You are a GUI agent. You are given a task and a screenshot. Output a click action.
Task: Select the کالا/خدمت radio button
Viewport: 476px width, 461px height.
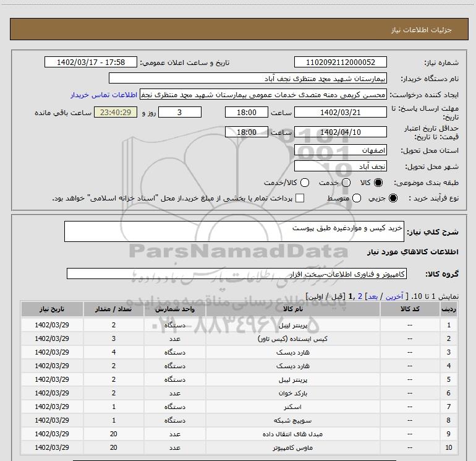click(305, 183)
